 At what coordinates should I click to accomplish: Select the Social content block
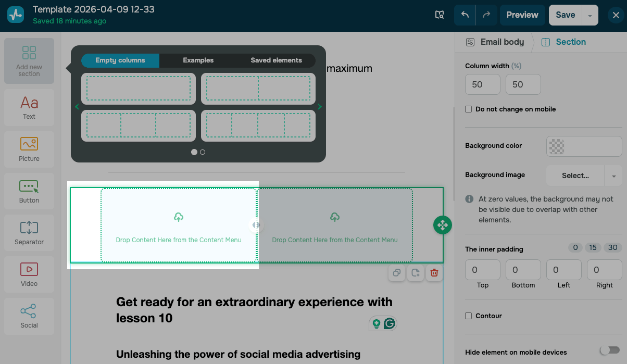29,316
